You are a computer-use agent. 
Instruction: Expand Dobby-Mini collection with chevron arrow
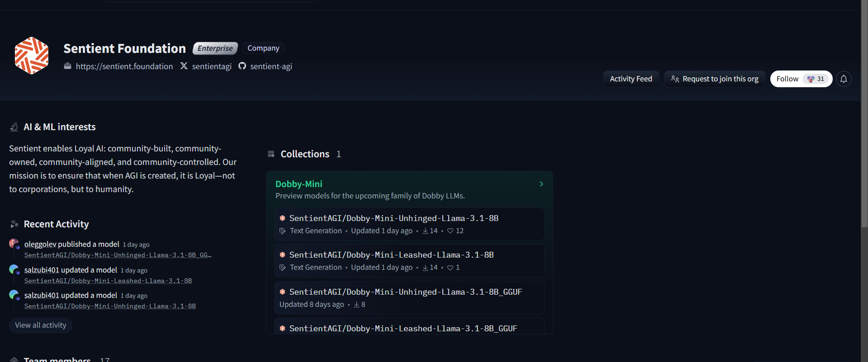click(x=541, y=184)
